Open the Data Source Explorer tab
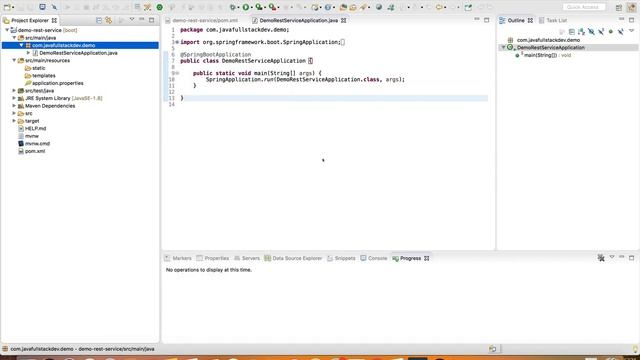 click(x=293, y=258)
